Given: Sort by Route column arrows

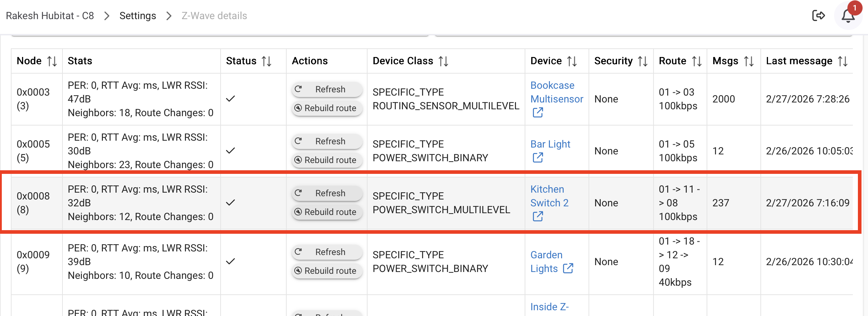Looking at the screenshot, I should tap(697, 61).
